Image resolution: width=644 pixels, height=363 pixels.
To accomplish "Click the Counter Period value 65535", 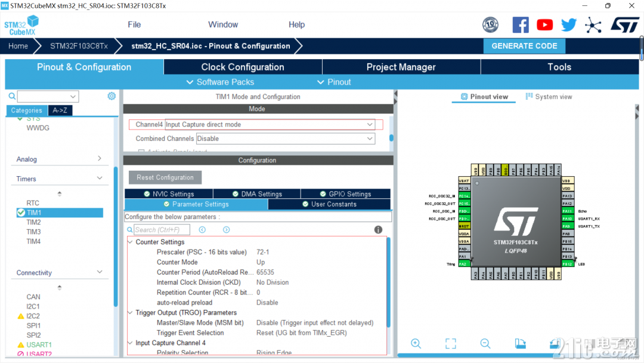I will coord(265,272).
